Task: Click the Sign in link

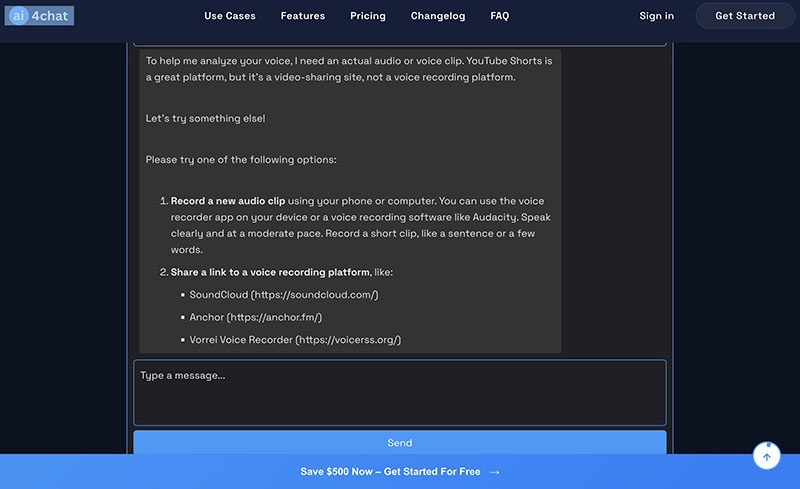Action: point(656,16)
